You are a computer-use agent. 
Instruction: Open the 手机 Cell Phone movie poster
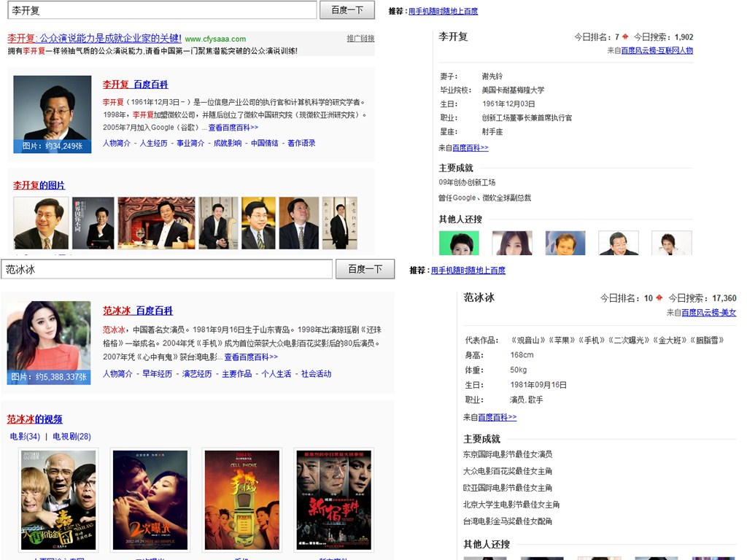pos(241,499)
